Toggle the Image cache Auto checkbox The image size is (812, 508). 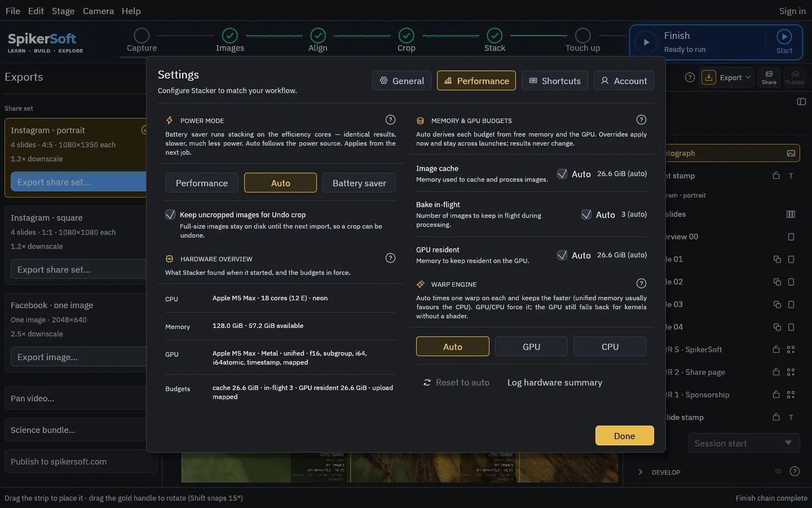point(562,174)
